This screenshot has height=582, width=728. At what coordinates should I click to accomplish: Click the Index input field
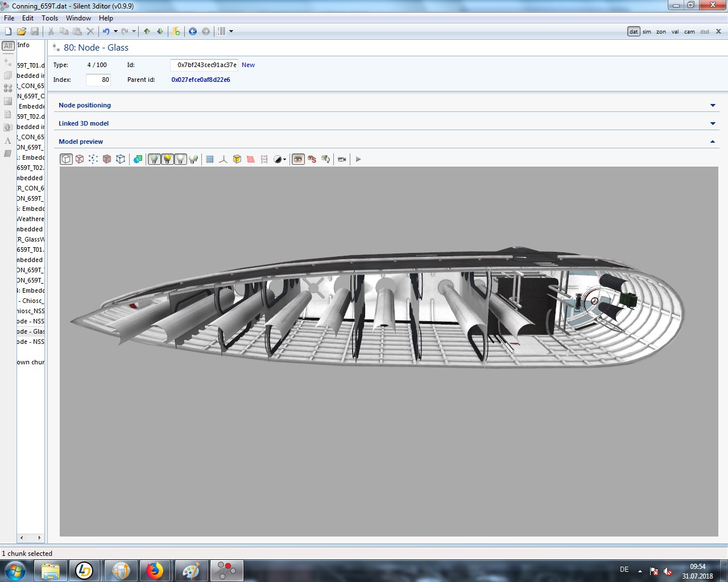tap(98, 80)
